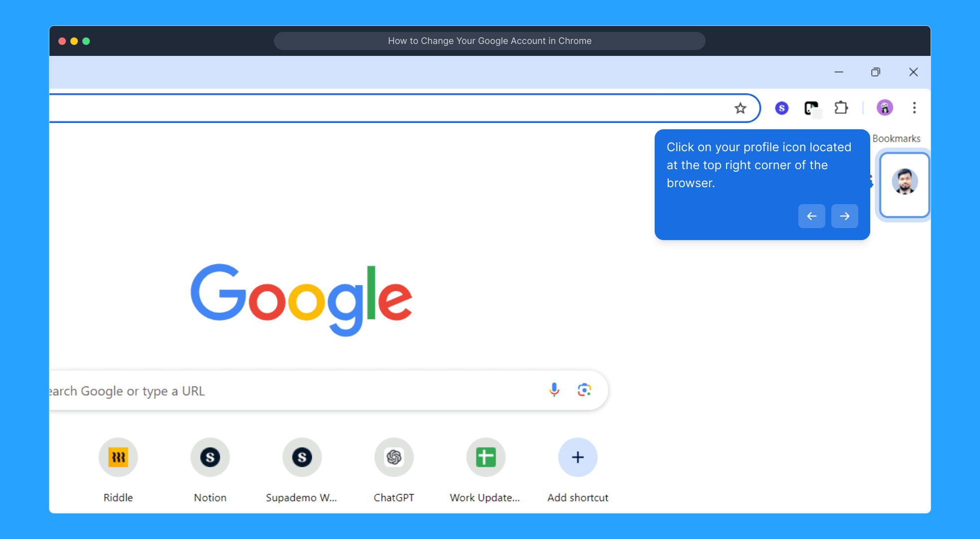Open the Supademo W... shortcut
The height and width of the screenshot is (539, 980).
pos(302,457)
